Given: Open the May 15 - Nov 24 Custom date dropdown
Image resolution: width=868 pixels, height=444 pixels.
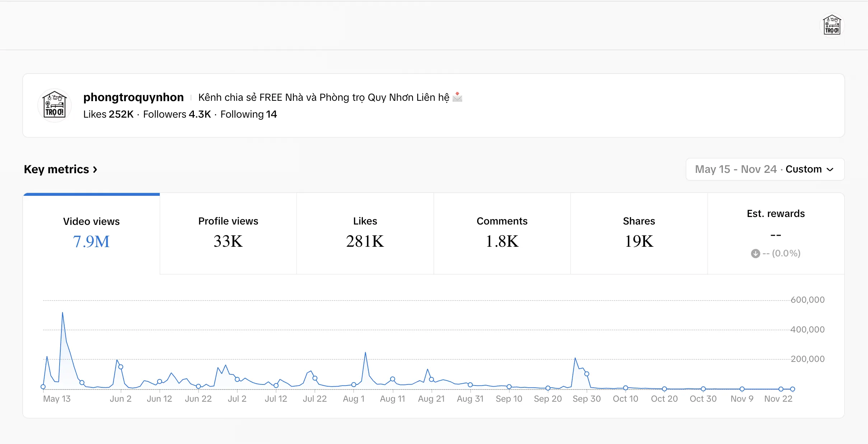Looking at the screenshot, I should point(765,169).
